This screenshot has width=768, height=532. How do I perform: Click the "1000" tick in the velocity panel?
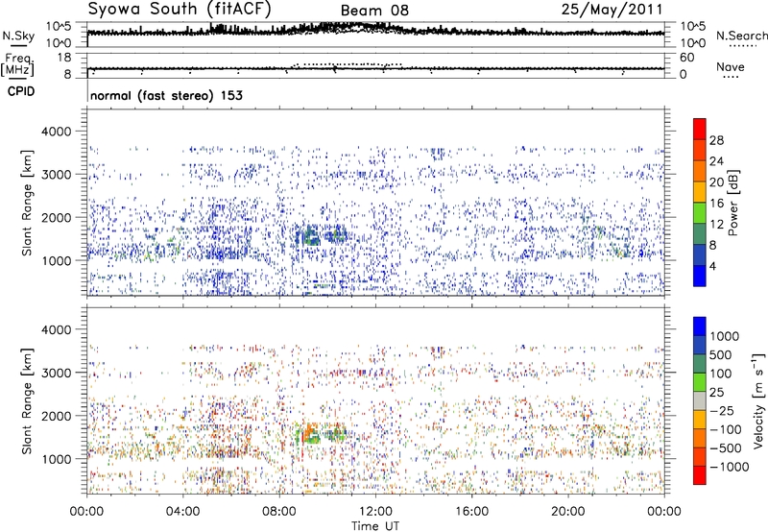[57, 459]
